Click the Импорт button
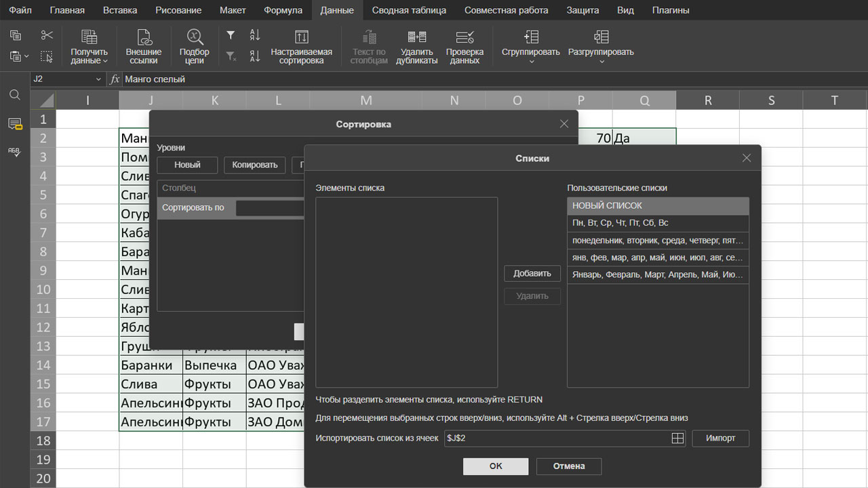Screen dimensions: 868x488 [720, 439]
